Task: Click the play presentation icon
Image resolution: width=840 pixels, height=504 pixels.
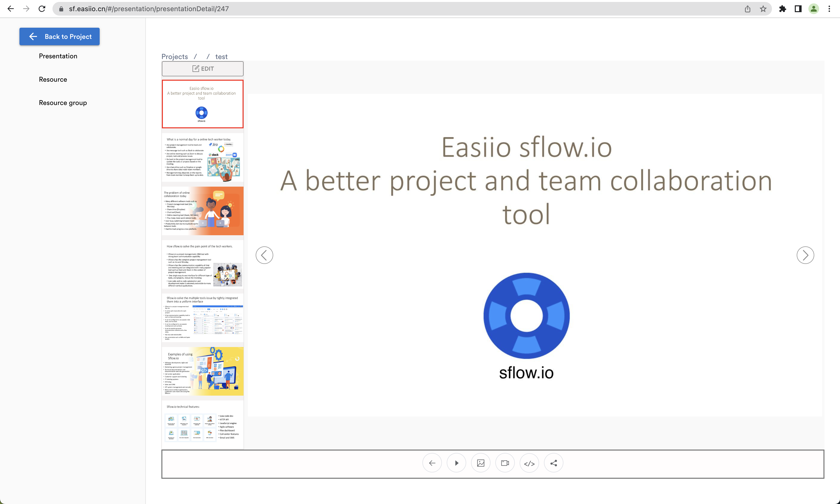Action: pyautogui.click(x=456, y=463)
